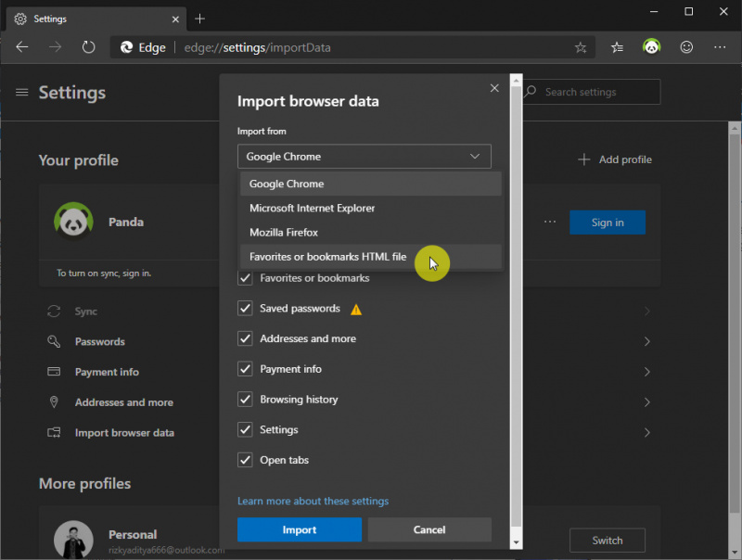Click the blue Import button

click(300, 529)
